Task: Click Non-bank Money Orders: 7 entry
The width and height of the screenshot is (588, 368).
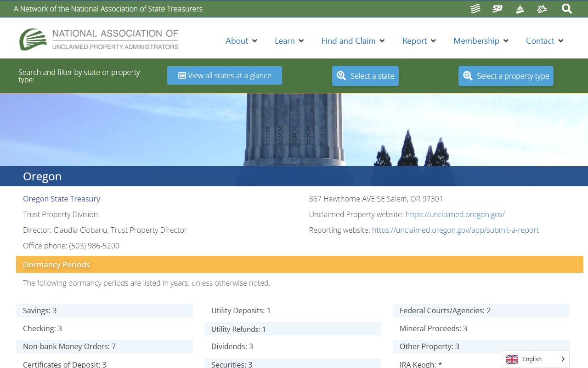Action: (x=104, y=346)
